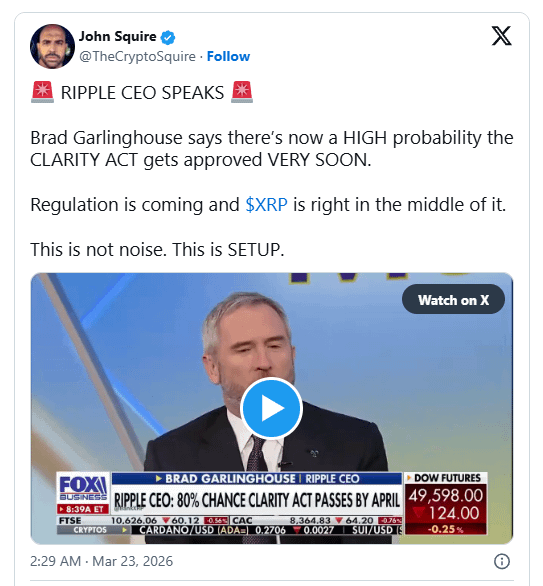Click the Watch on X button
This screenshot has width=543, height=586.
point(453,299)
